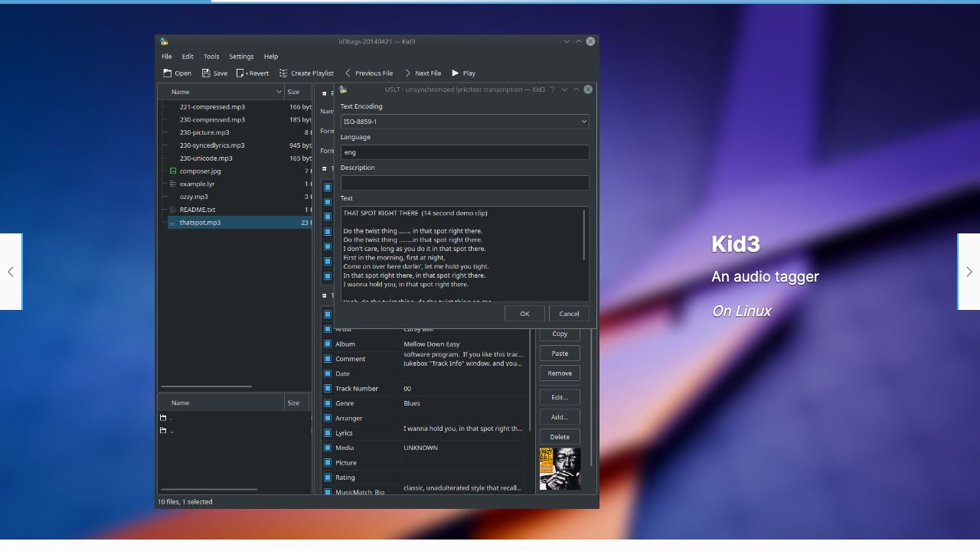980x551 pixels.
Task: Click the Paste button for tags
Action: click(x=560, y=354)
